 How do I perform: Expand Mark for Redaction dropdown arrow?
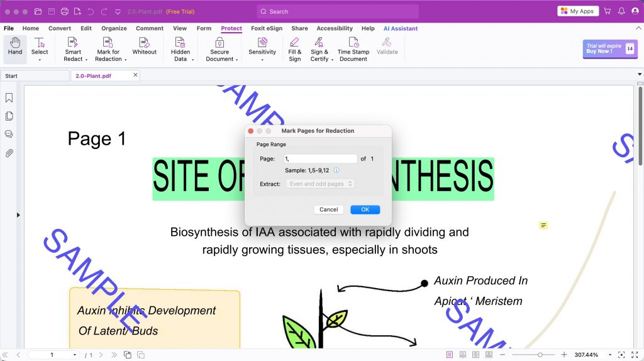(x=125, y=60)
